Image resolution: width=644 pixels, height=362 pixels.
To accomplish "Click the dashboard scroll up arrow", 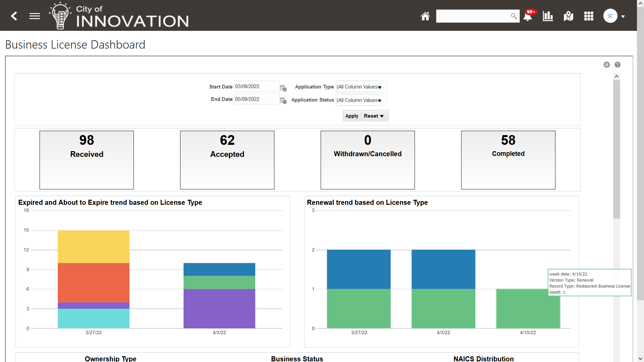I will click(x=616, y=76).
